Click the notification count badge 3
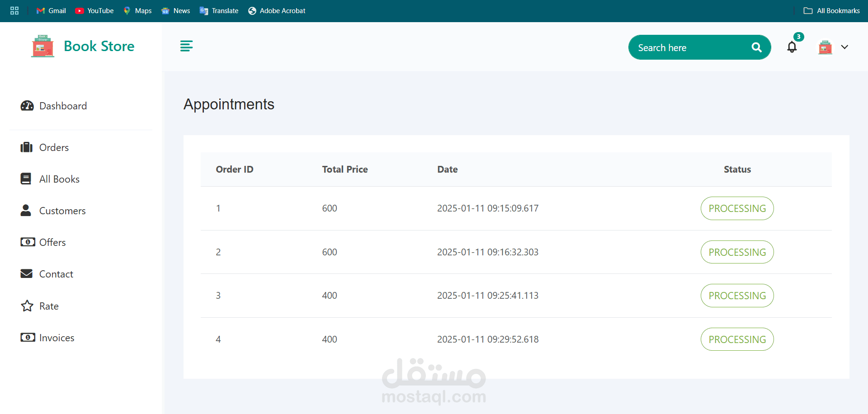This screenshot has width=868, height=414. click(799, 37)
